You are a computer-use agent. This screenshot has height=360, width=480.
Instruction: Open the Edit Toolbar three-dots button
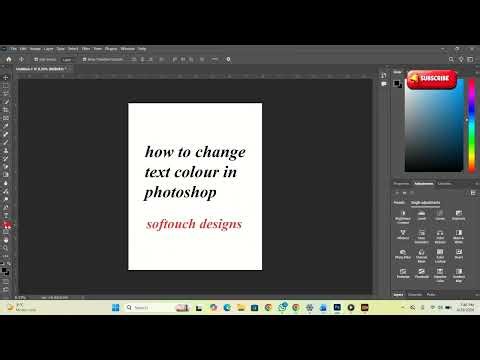click(x=6, y=256)
